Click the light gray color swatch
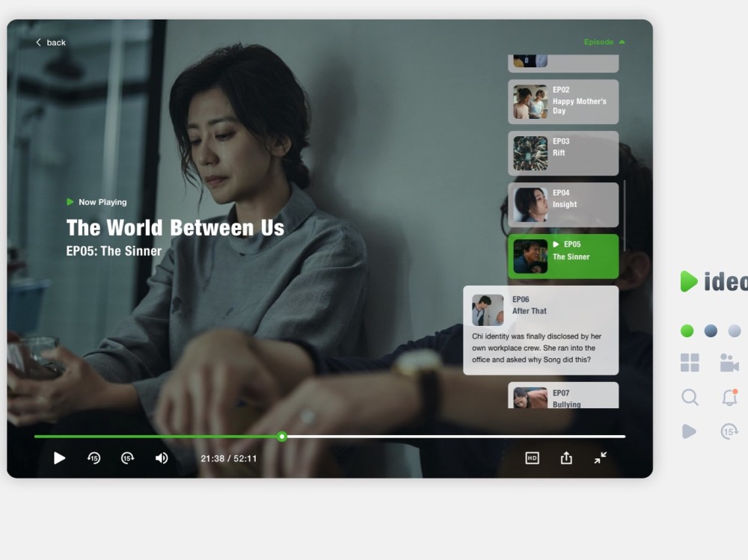The height and width of the screenshot is (560, 748). pos(735,330)
